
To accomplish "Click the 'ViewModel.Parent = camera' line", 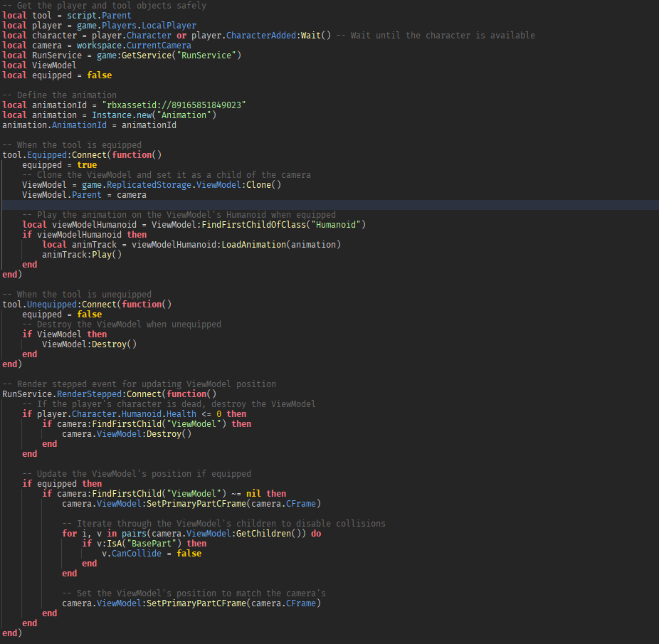I will pos(85,195).
